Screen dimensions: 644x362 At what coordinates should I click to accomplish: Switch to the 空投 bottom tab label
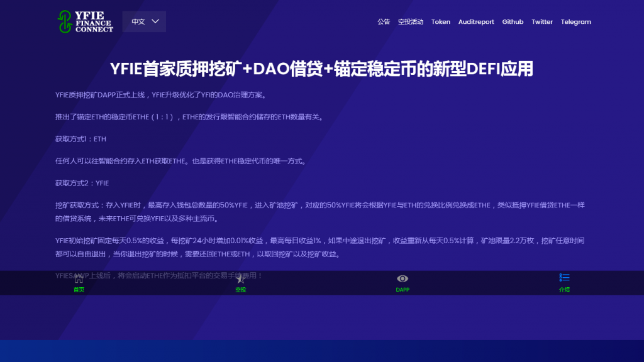pyautogui.click(x=240, y=290)
